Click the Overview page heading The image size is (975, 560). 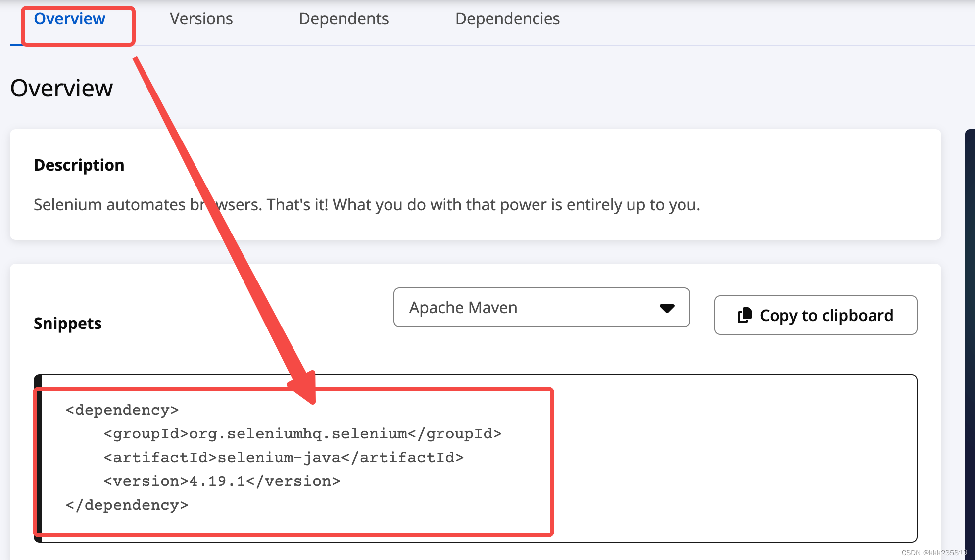[x=61, y=88]
